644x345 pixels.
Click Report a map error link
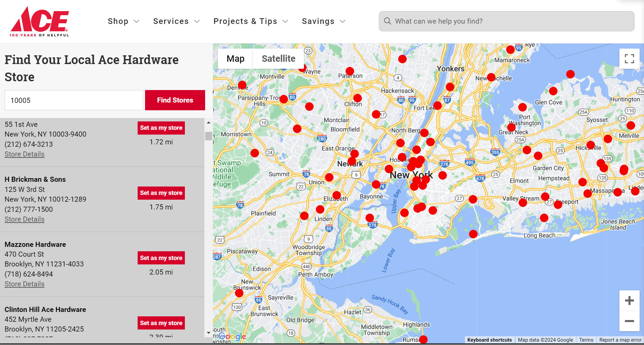[x=620, y=340]
